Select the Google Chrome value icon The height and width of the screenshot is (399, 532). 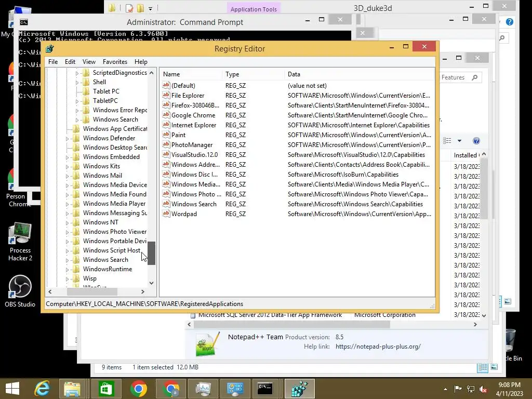coord(166,115)
